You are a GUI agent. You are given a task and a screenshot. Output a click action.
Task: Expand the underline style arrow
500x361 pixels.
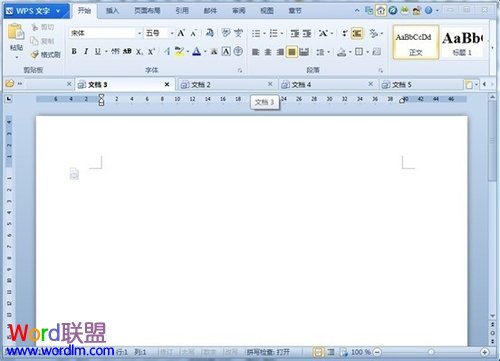[x=106, y=52]
